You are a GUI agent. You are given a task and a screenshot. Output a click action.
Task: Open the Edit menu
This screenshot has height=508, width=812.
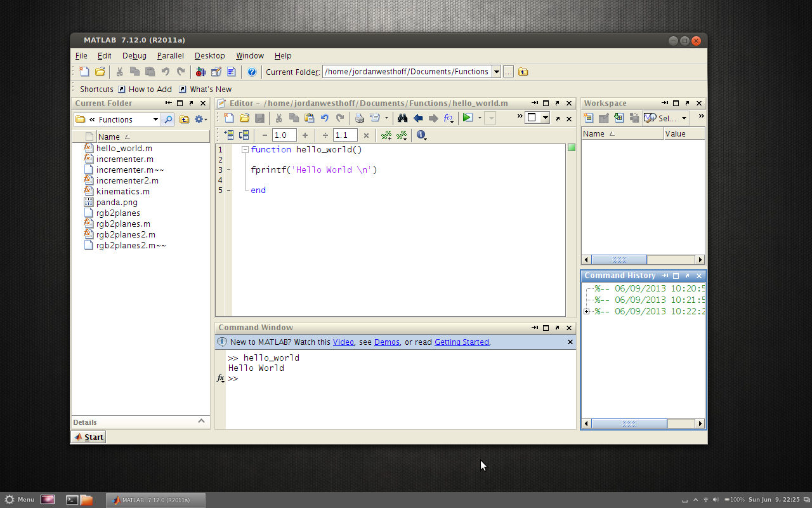tap(105, 56)
